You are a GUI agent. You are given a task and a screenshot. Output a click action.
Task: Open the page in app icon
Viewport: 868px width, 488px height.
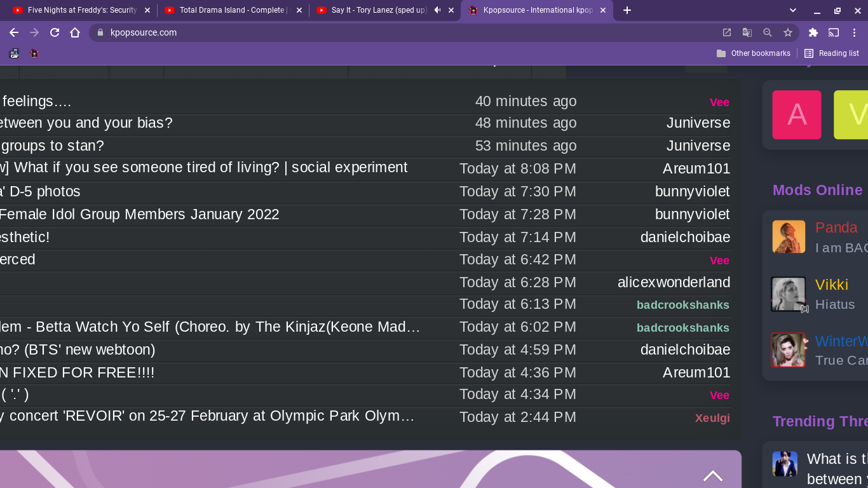tap(727, 32)
